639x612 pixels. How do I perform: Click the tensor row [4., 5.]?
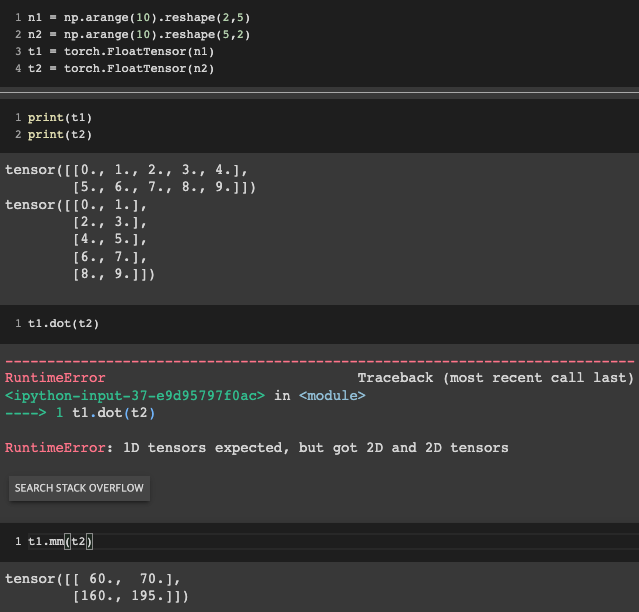pyautogui.click(x=110, y=239)
